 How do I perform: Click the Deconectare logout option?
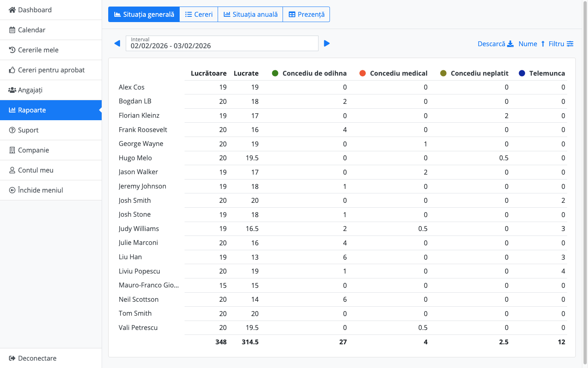37,358
